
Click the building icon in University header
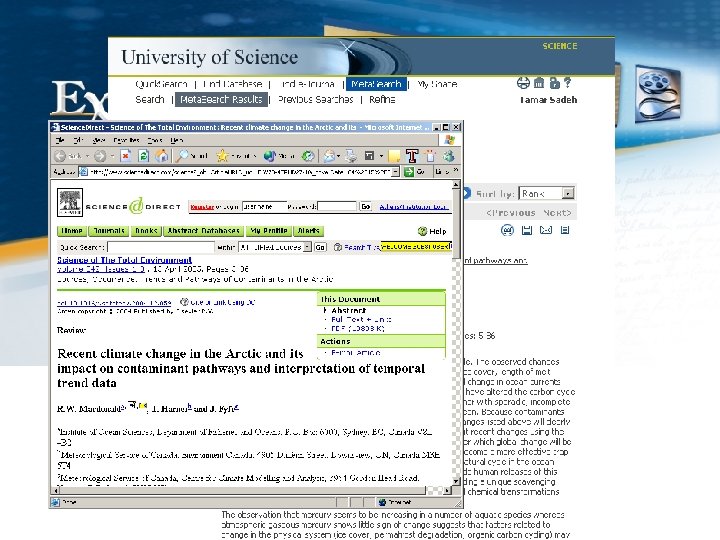(x=539, y=83)
